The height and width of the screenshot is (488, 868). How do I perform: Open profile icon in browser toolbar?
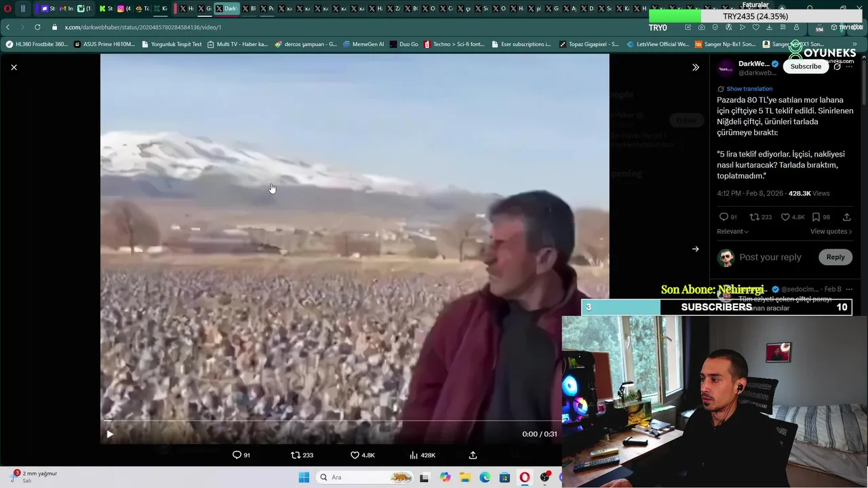coord(796,28)
